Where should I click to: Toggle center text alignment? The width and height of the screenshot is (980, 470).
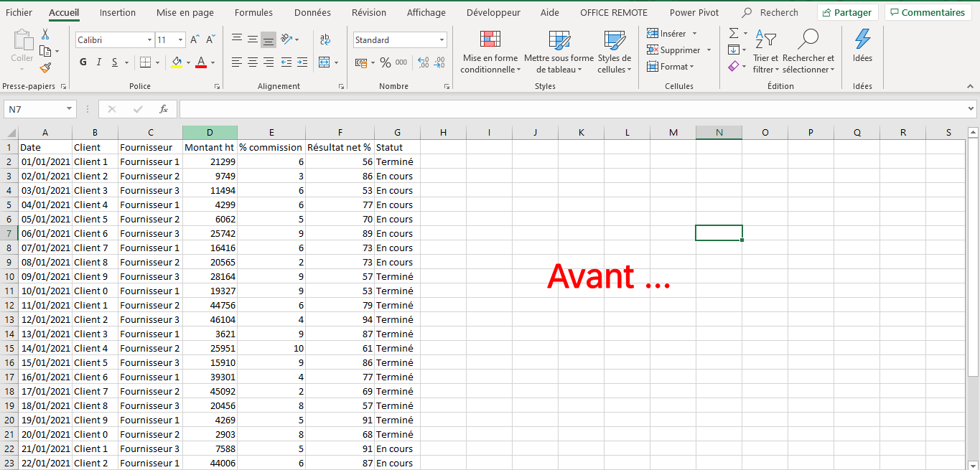[x=253, y=62]
